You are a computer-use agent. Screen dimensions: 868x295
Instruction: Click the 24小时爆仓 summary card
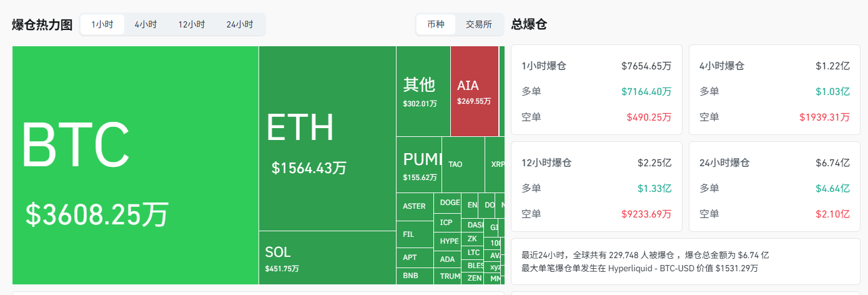coord(774,186)
